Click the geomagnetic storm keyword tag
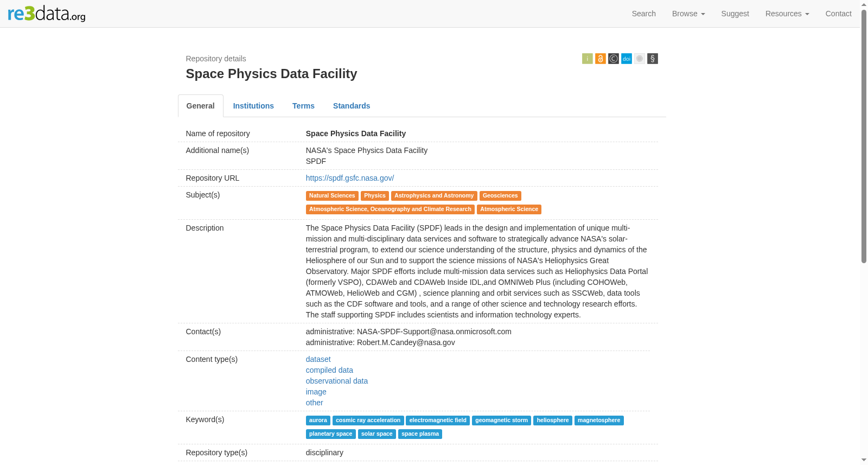Screen dimensions: 868x465 click(501, 421)
